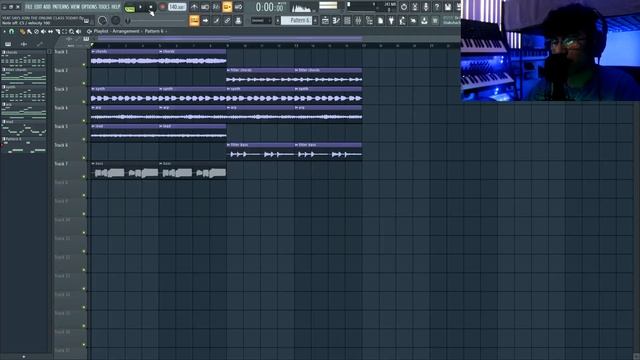This screenshot has height=360, width=640.
Task: Mute Track 1 using its green dot
Action: (84, 64)
